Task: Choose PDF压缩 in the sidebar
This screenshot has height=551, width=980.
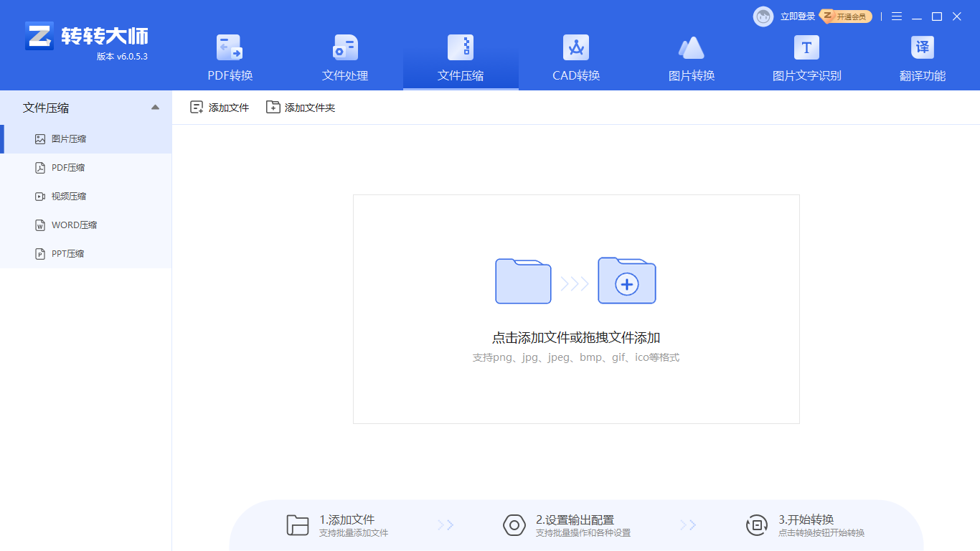Action: click(86, 168)
